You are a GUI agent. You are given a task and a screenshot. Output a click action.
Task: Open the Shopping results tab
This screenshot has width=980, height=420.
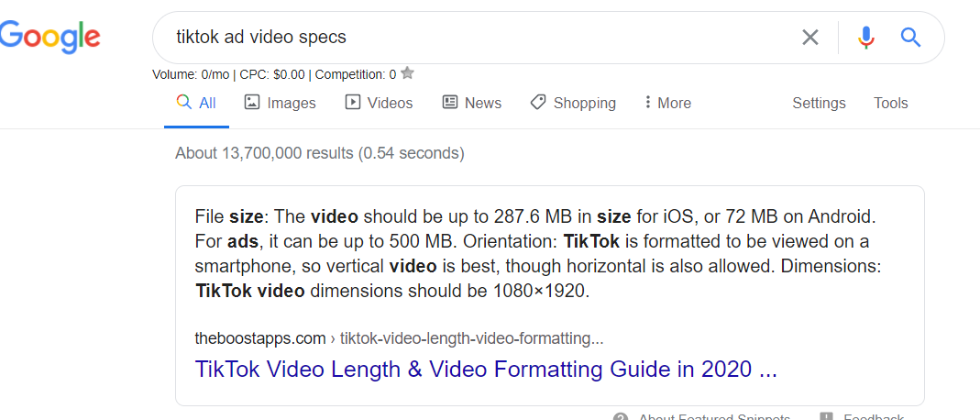pos(573,103)
